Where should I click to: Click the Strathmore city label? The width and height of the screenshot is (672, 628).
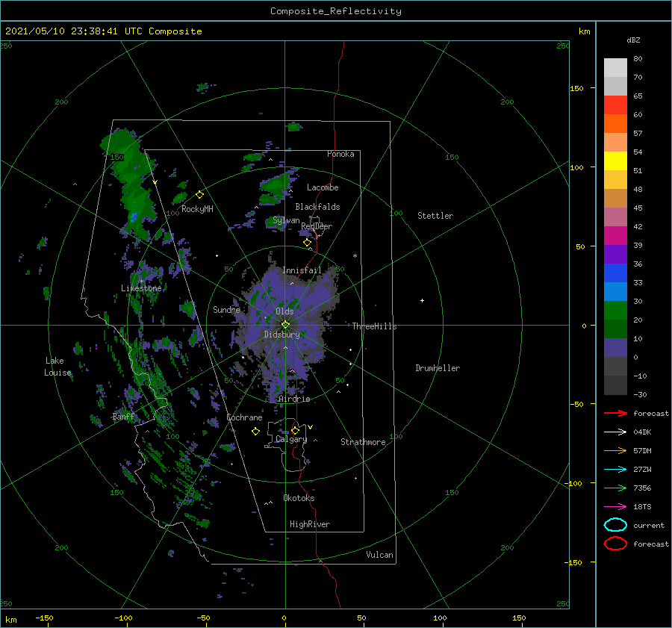(363, 442)
